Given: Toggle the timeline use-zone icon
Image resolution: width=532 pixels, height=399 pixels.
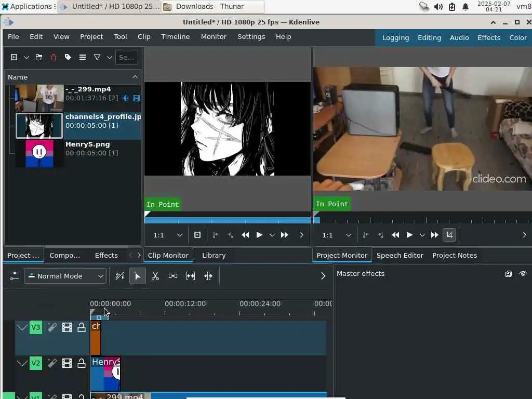Looking at the screenshot, I should pos(120,276).
